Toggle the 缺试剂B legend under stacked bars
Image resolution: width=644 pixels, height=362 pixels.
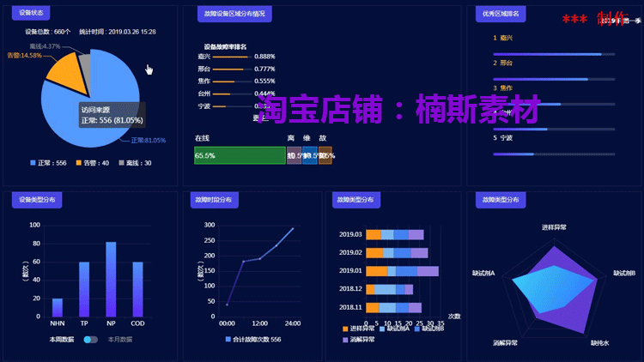click(429, 329)
